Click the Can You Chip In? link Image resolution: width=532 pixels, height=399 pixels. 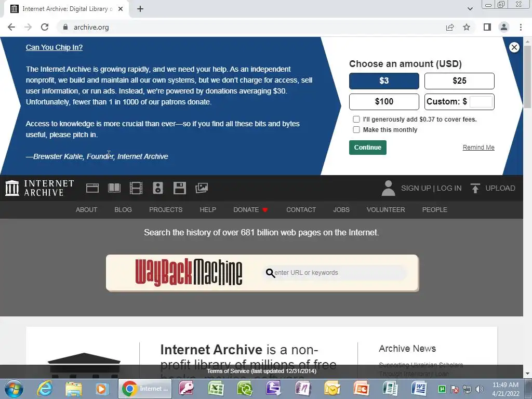54,47
